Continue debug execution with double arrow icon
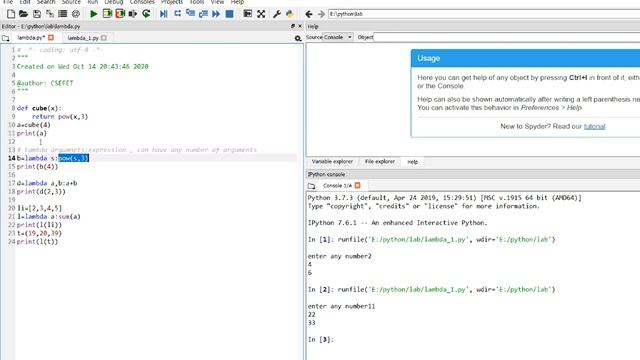The height and width of the screenshot is (360, 640). [216, 14]
